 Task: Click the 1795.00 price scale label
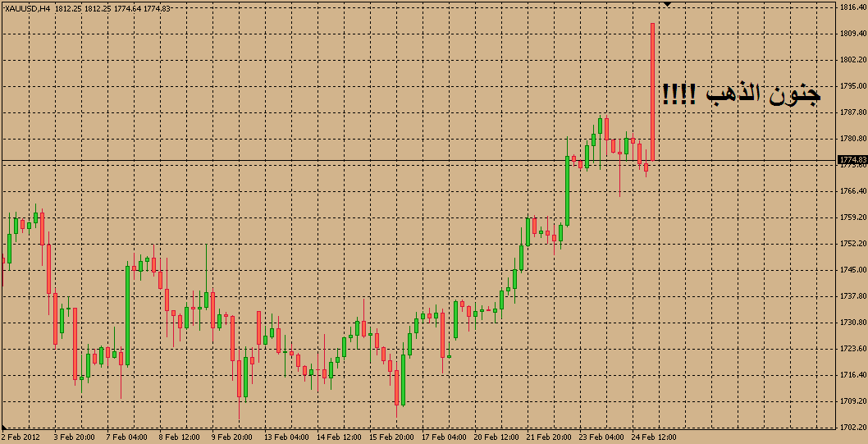[x=853, y=86]
